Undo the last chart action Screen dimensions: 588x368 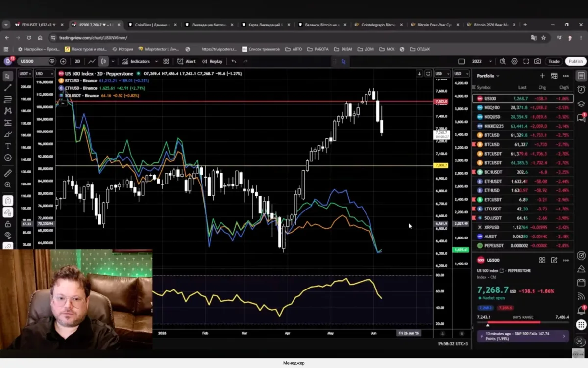point(234,61)
